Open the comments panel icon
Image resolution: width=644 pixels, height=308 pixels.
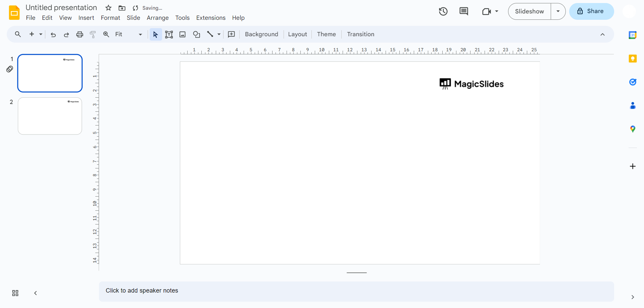[x=464, y=11]
